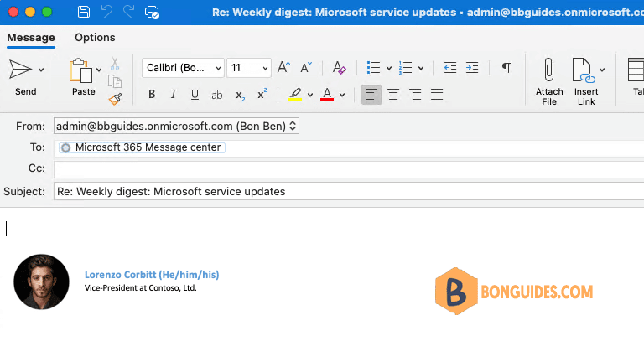Apply red font color
Screen dimensions: 644x346
tap(327, 95)
